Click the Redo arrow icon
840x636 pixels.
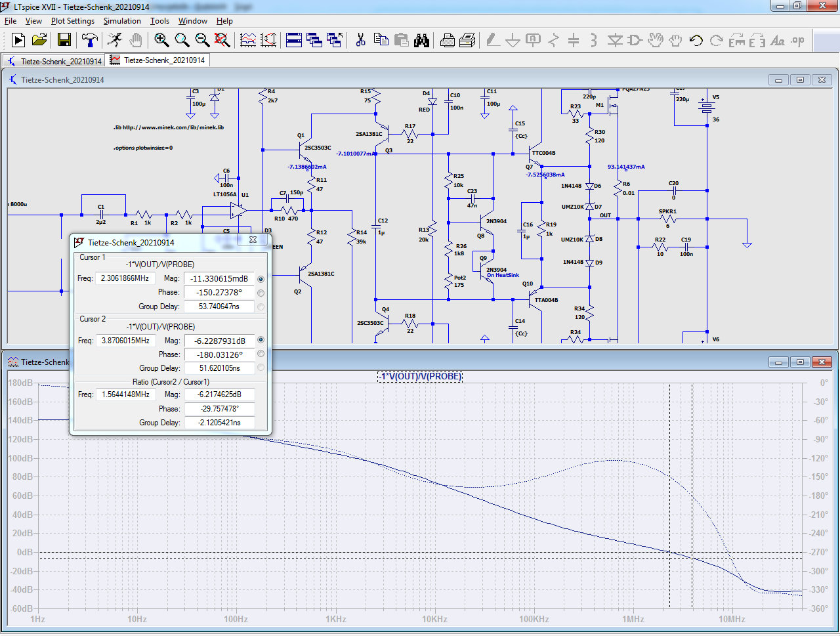tap(716, 40)
